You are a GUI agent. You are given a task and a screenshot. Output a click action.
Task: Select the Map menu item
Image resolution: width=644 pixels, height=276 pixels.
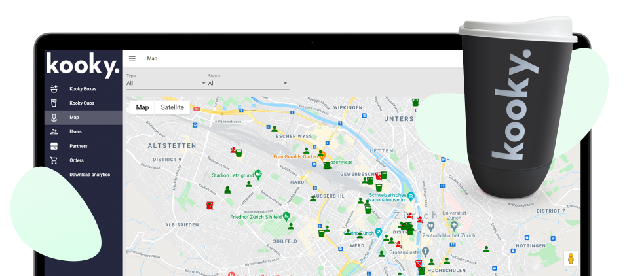pyautogui.click(x=83, y=117)
